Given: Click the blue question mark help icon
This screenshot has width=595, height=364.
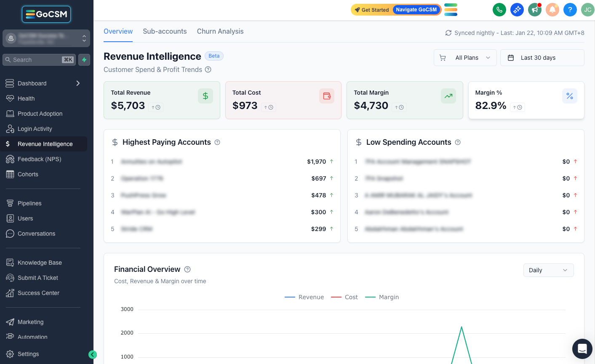Looking at the screenshot, I should pyautogui.click(x=570, y=10).
